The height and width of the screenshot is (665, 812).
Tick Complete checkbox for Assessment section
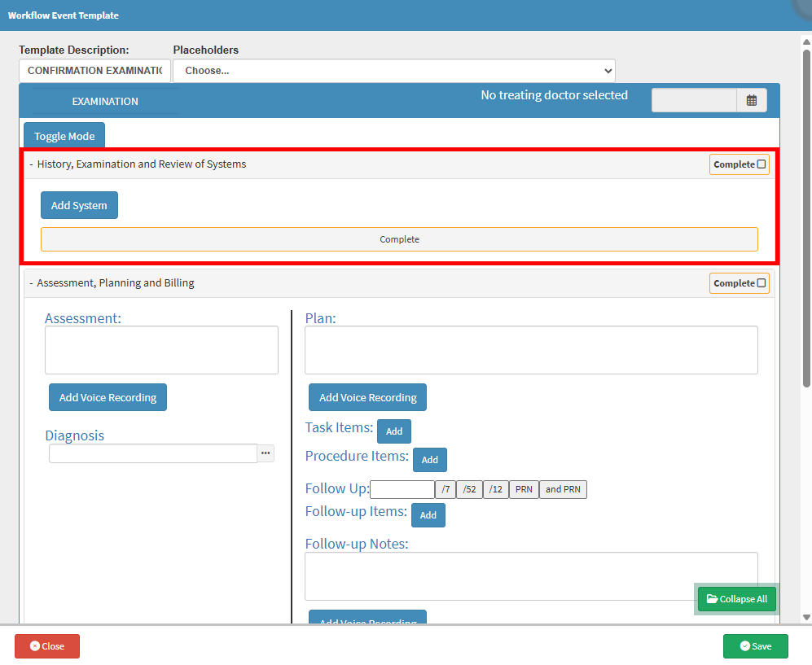pyautogui.click(x=762, y=283)
